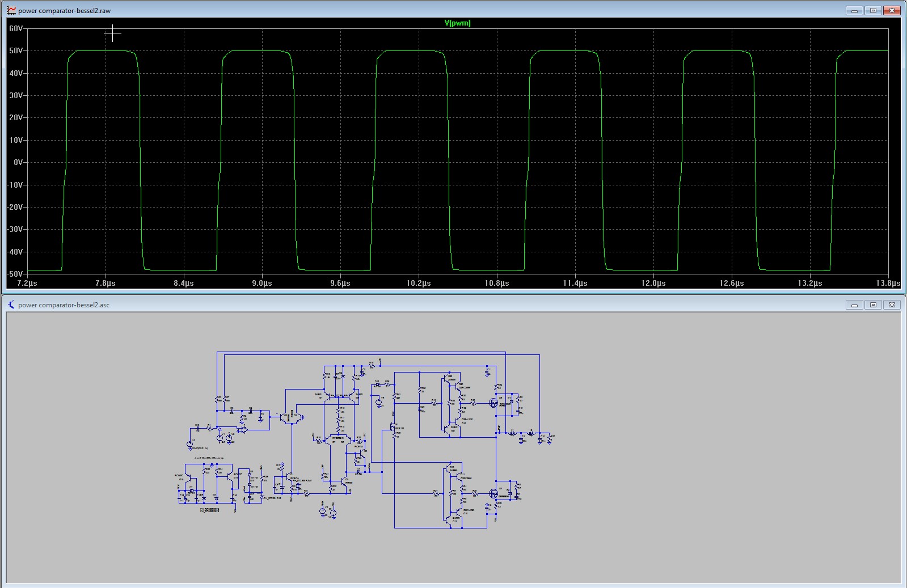Screen dimensions: 907x588
Task: Click the 50V vertical axis label
Action: pyautogui.click(x=16, y=50)
